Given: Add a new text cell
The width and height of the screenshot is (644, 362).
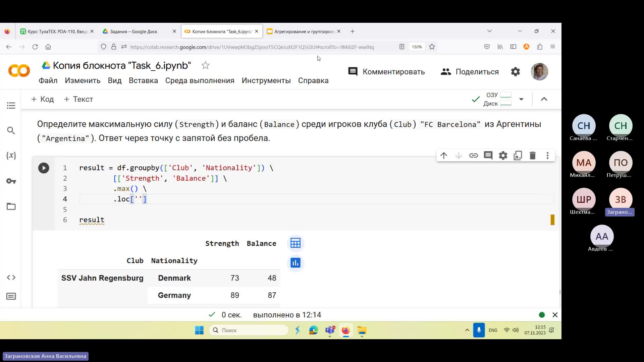Looking at the screenshot, I should coord(78,100).
